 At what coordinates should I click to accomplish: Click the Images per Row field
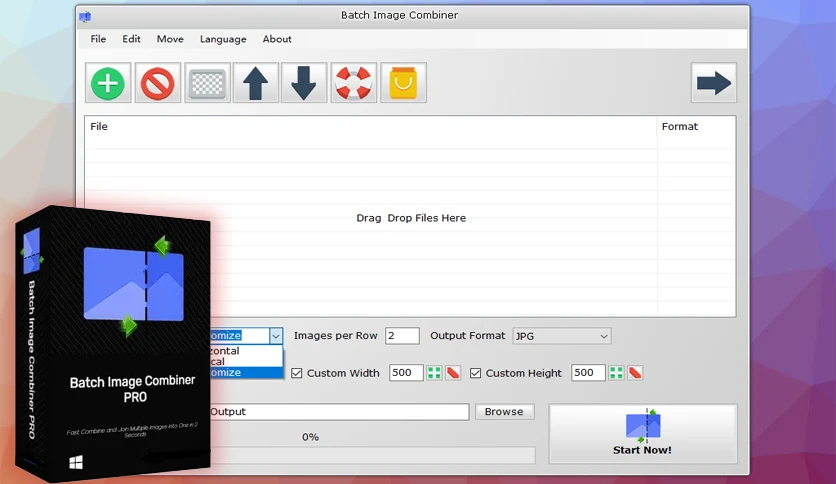(x=402, y=336)
